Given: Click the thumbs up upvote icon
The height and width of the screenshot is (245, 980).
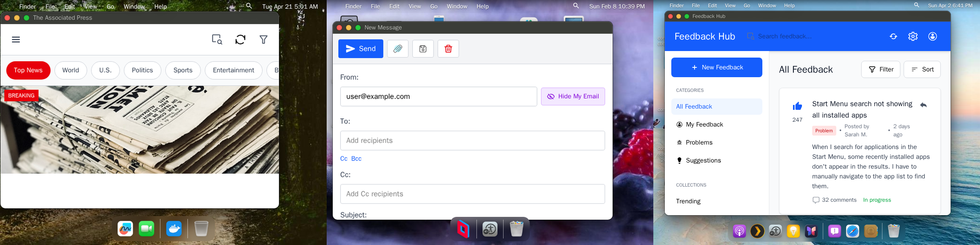Looking at the screenshot, I should tap(797, 107).
